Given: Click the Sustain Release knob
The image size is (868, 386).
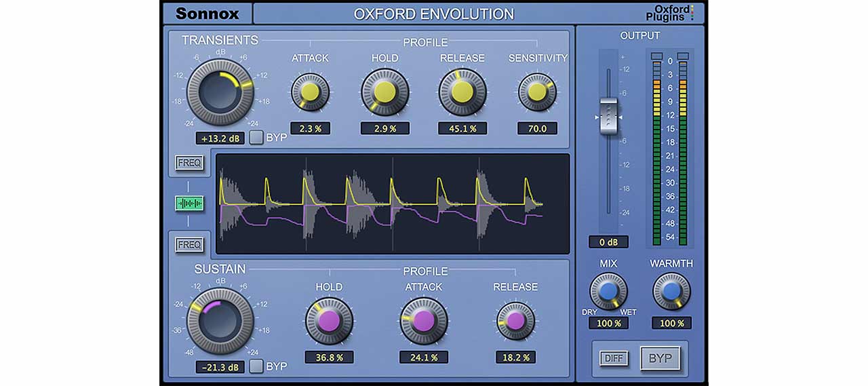Looking at the screenshot, I should [x=515, y=321].
